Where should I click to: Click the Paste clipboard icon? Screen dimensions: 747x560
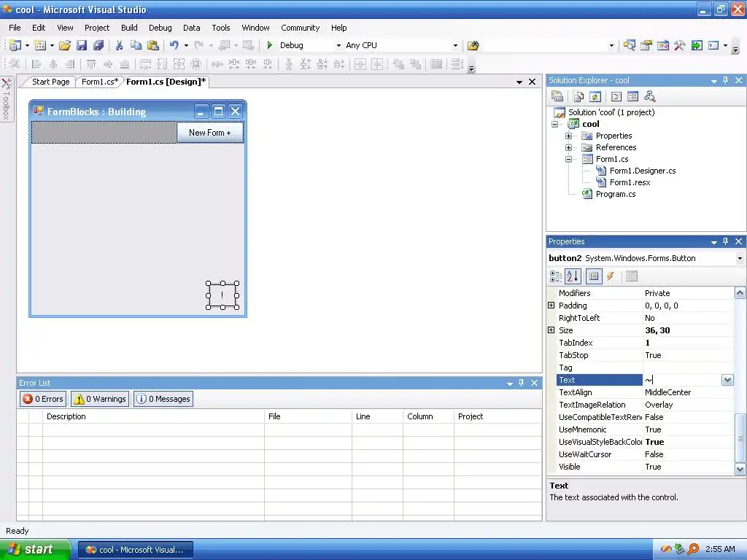[x=153, y=45]
